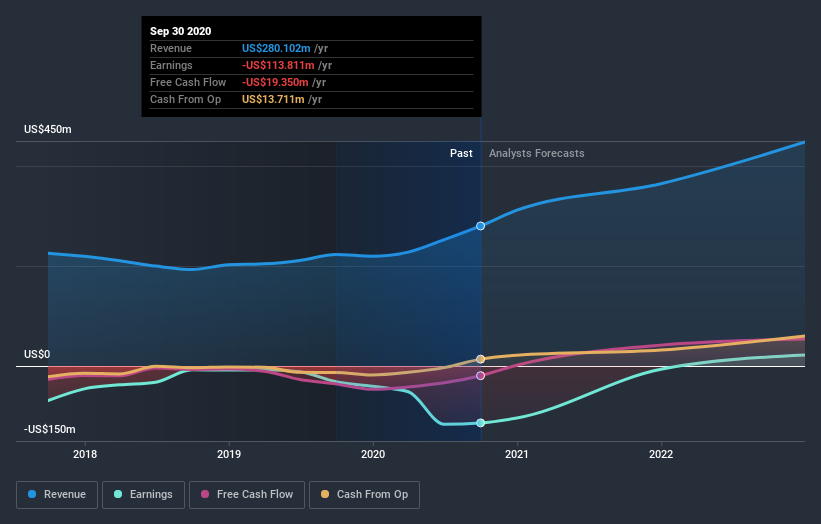Click the pink Free Cash Flow data point
Image resolution: width=821 pixels, height=524 pixels.
coord(481,376)
